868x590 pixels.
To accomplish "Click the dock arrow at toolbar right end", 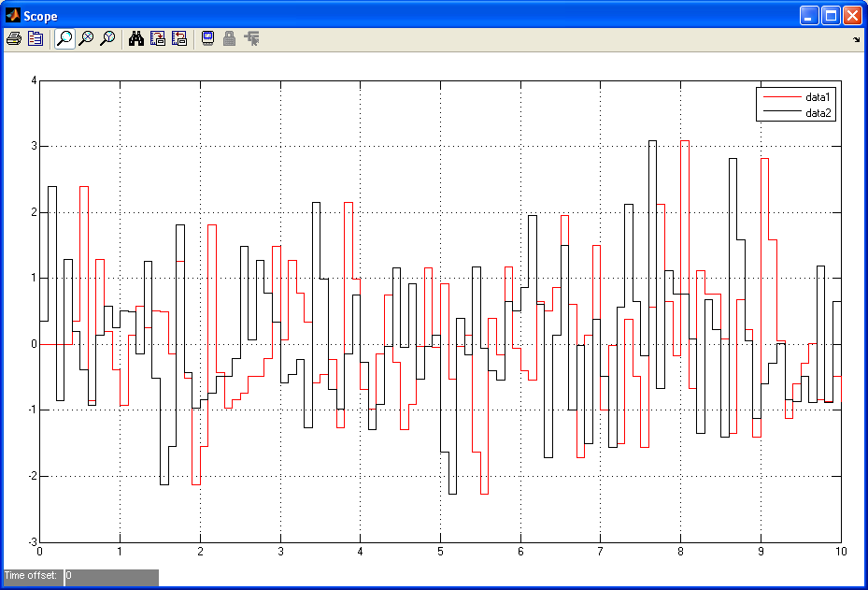I will pyautogui.click(x=857, y=39).
